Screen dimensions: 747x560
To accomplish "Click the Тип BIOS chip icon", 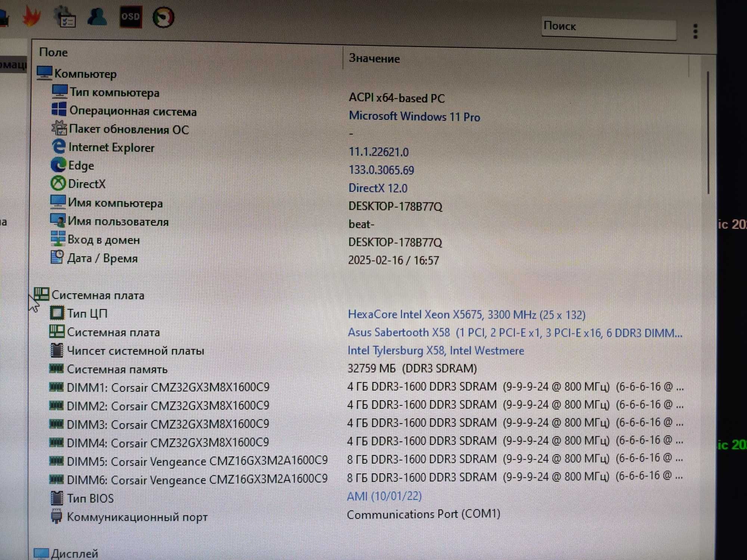I will (x=57, y=498).
